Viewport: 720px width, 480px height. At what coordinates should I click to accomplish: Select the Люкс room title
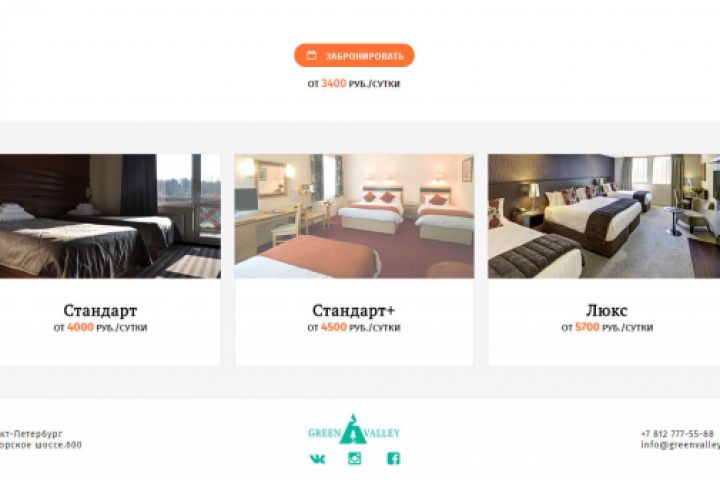[x=607, y=311]
